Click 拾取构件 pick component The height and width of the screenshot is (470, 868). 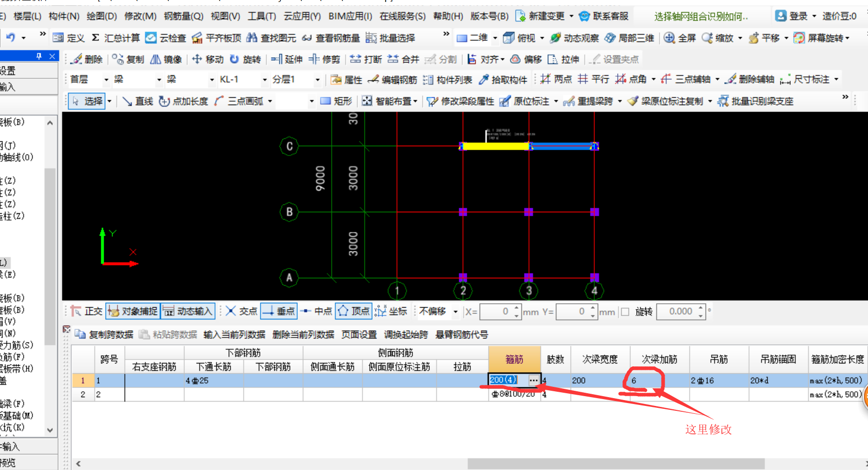pos(503,80)
